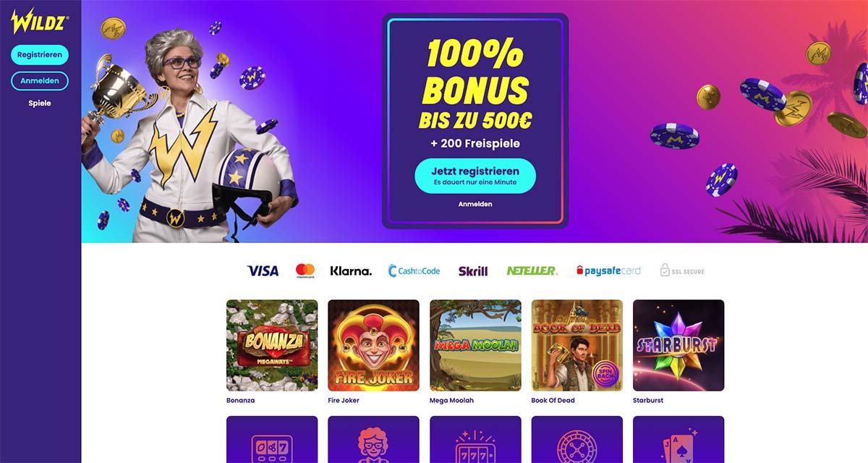Click the Registrieren sidebar button

40,55
